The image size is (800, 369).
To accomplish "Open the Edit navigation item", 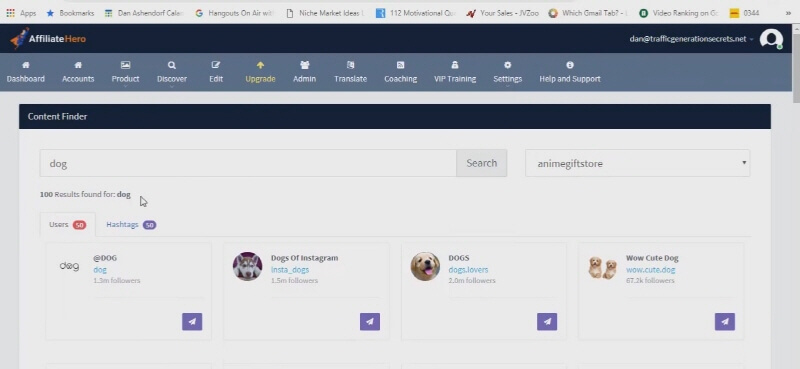I will [x=216, y=72].
